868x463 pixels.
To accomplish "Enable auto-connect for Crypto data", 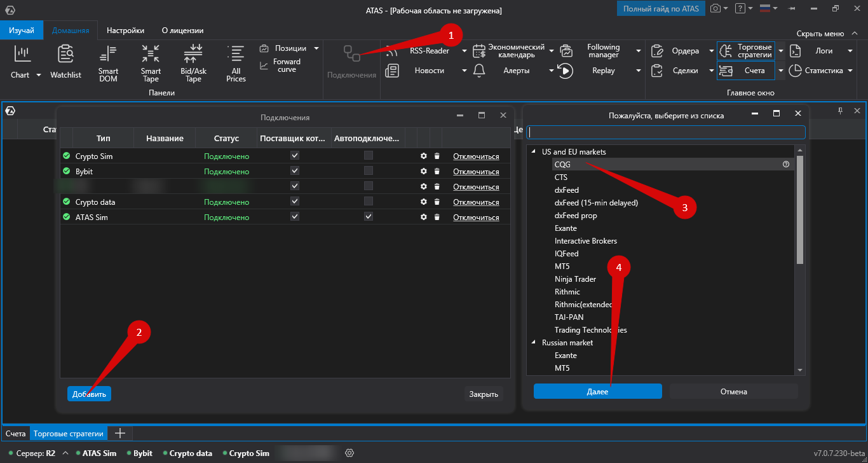I will click(x=369, y=202).
